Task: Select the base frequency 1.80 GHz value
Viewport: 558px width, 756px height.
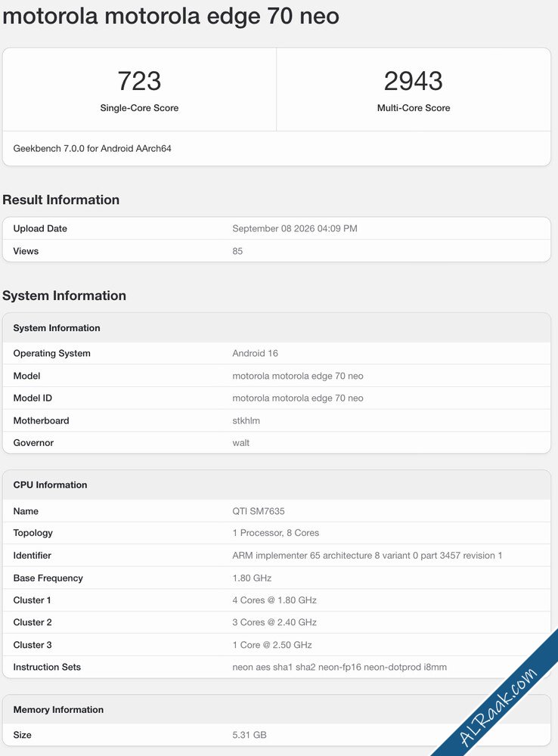Action: point(252,578)
